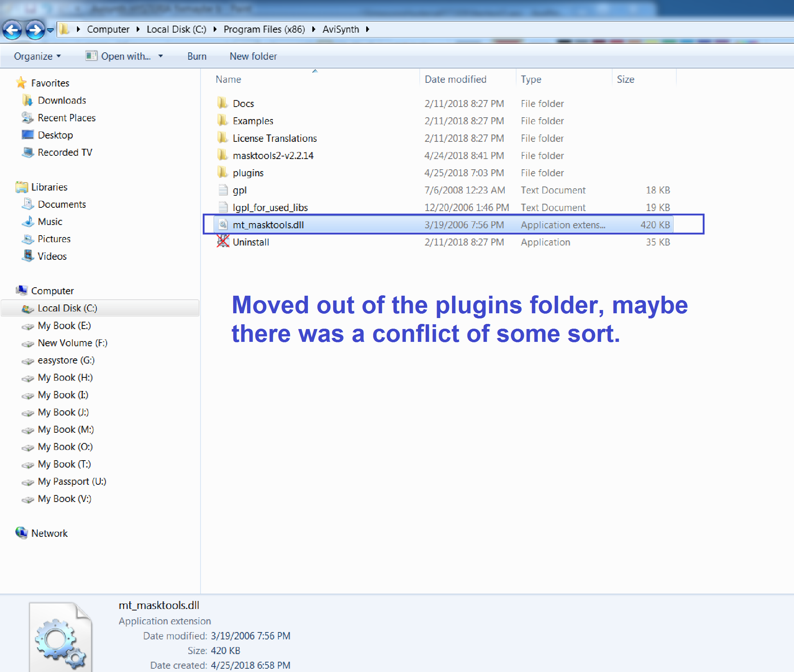Select the Favorites star icon
Screen dimensions: 794x672
tap(21, 83)
